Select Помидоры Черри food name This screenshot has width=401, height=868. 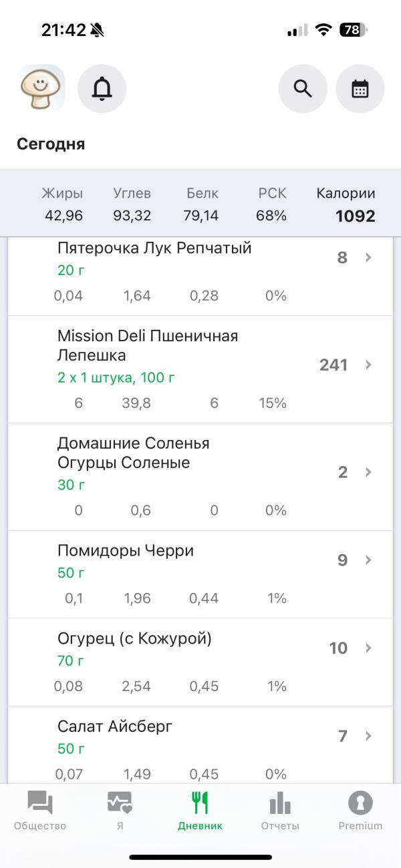126,551
